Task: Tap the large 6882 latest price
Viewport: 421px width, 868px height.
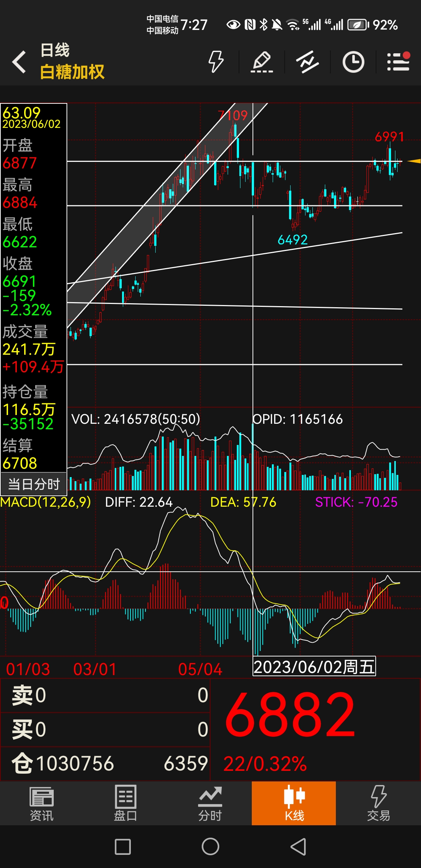Action: pos(289,715)
